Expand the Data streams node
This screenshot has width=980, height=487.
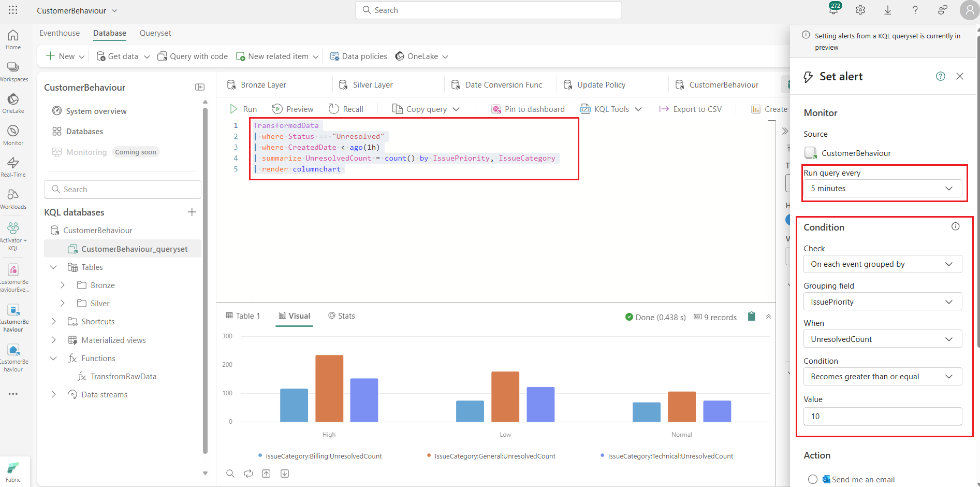pos(53,395)
